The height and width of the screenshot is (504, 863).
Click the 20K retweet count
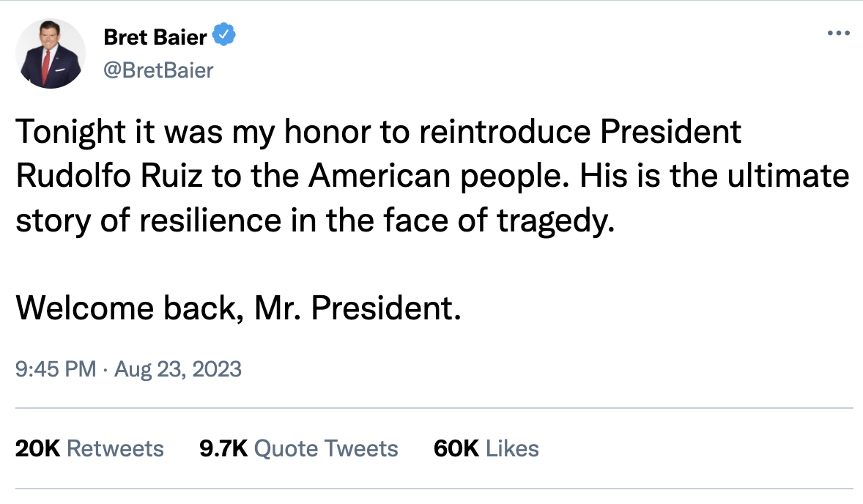click(37, 448)
